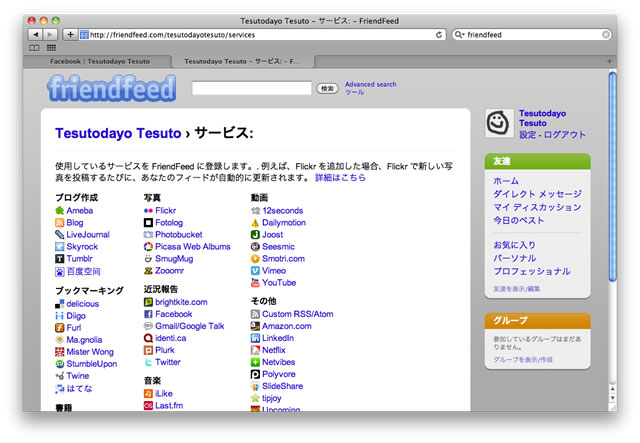Image resolution: width=640 pixels, height=443 pixels.
Task: Open ダイレクト メッセージ in sidebar
Action: click(x=537, y=194)
